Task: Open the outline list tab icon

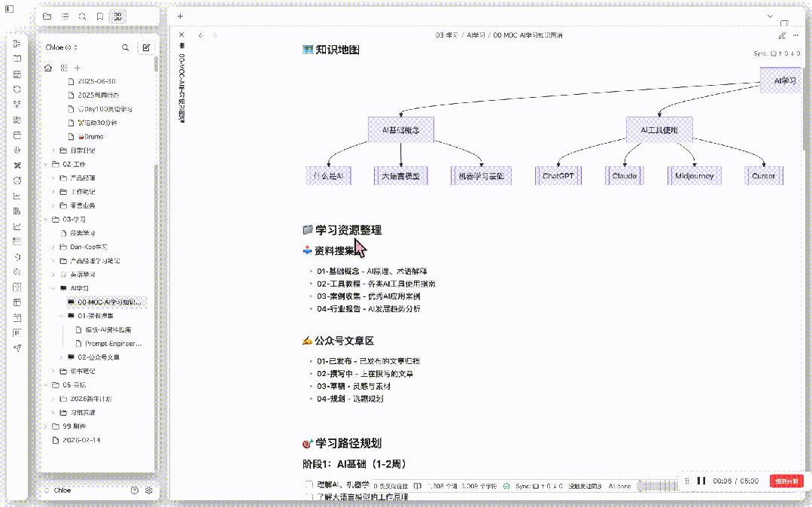Action: [65, 17]
